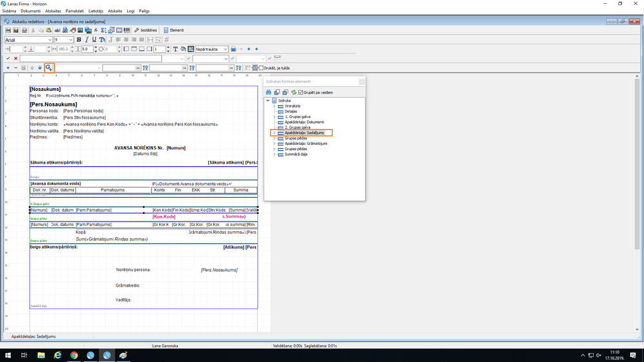
Task: Toggle italic formatting
Action: tap(86, 40)
